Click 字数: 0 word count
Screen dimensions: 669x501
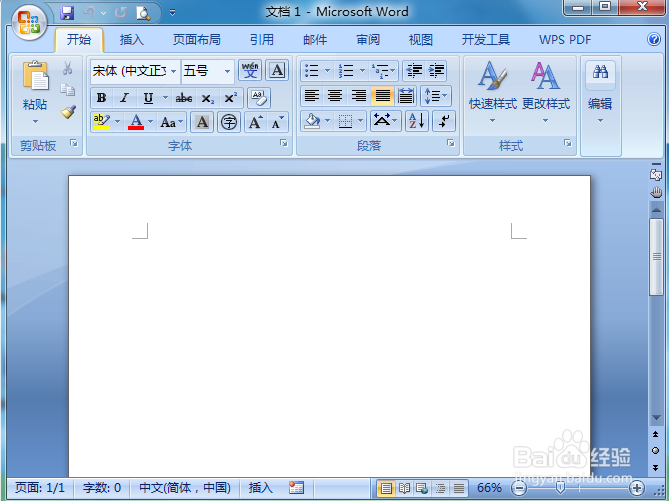(102, 487)
